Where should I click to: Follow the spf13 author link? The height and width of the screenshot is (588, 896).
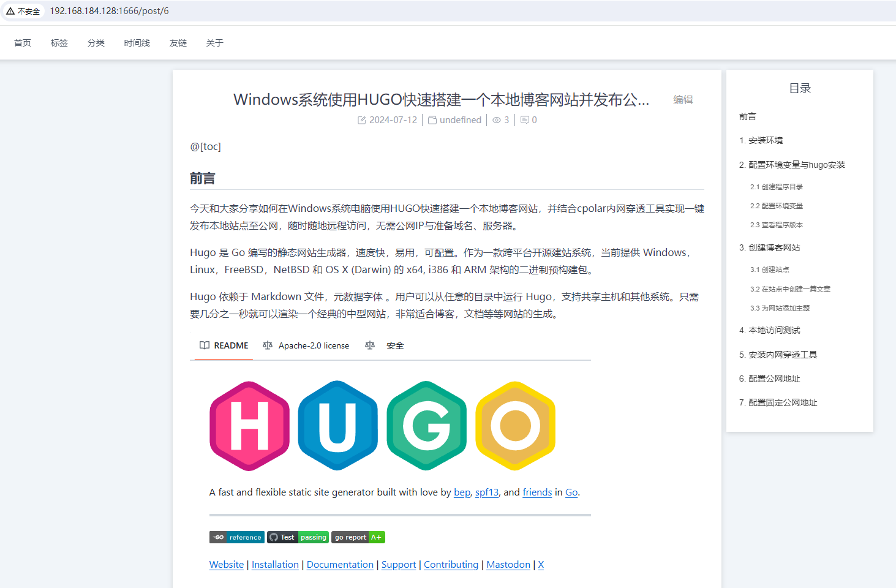[x=486, y=492]
